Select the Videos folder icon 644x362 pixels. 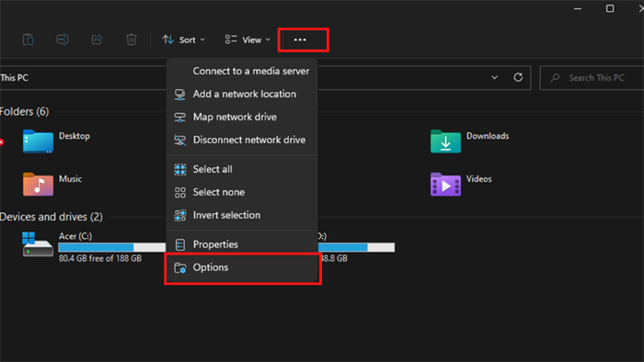coord(445,185)
